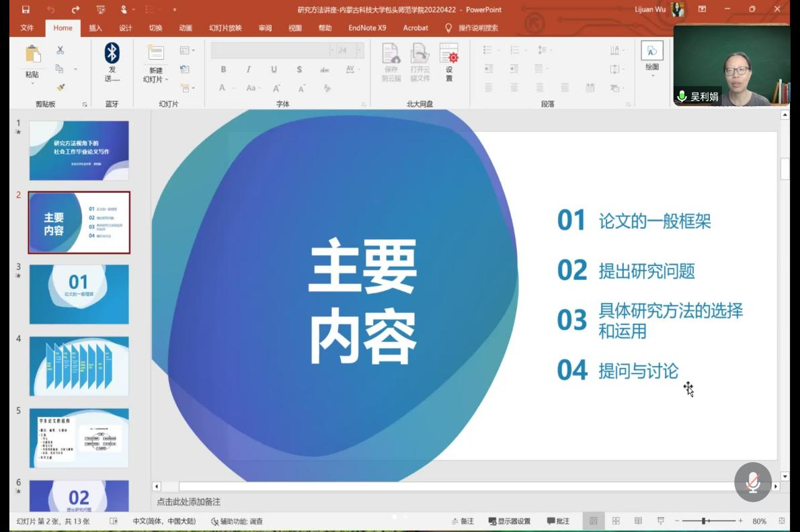Switch to slide sorter view icon

click(616, 521)
